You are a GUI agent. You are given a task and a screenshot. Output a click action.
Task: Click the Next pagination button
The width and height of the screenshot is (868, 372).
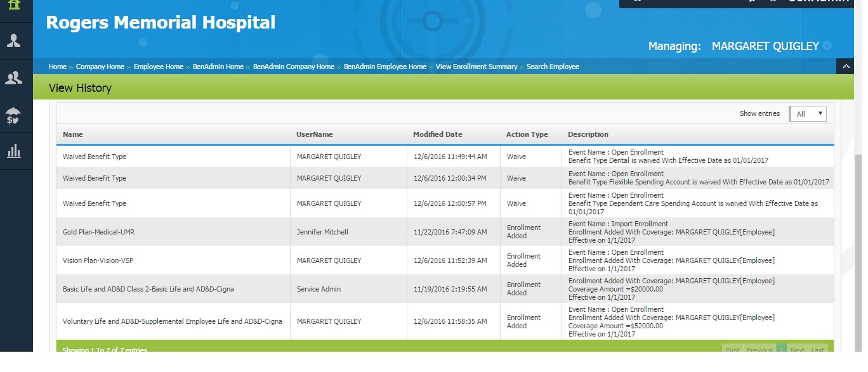tap(797, 350)
